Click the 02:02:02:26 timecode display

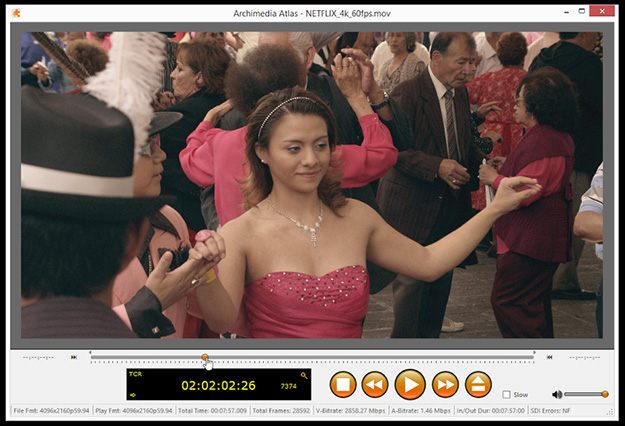pyautogui.click(x=218, y=385)
